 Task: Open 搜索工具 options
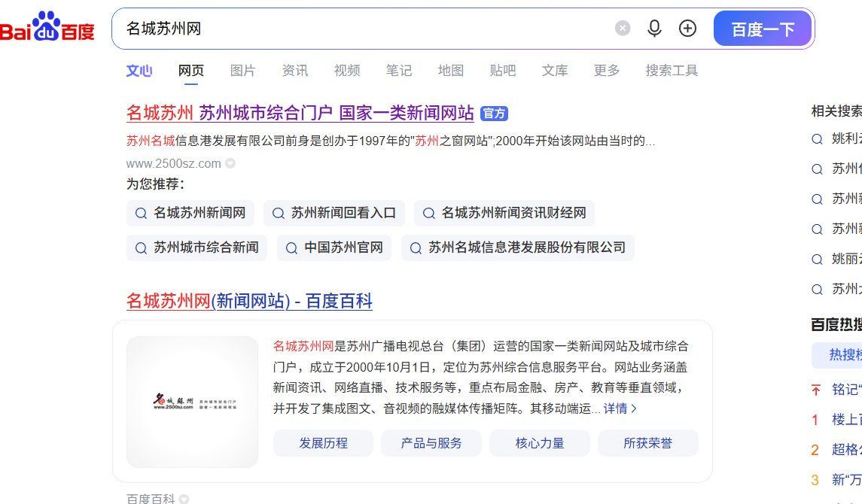672,70
